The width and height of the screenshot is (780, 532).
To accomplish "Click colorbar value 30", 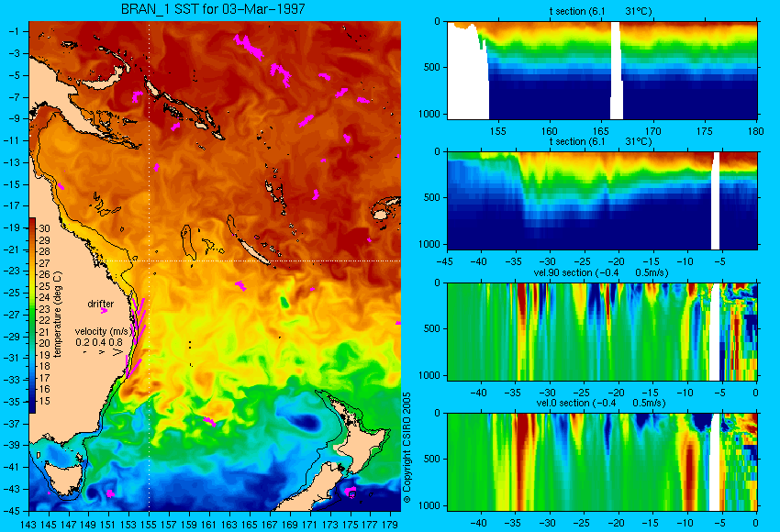I will click(45, 228).
